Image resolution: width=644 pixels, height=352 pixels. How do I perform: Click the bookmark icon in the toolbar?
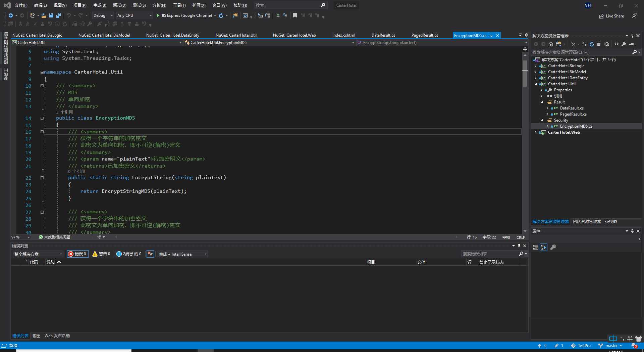(x=295, y=15)
